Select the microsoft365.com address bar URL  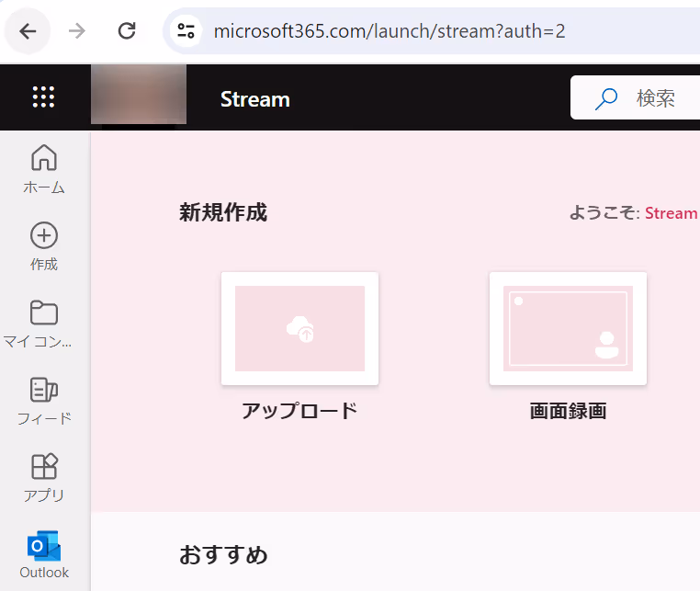coord(390,31)
